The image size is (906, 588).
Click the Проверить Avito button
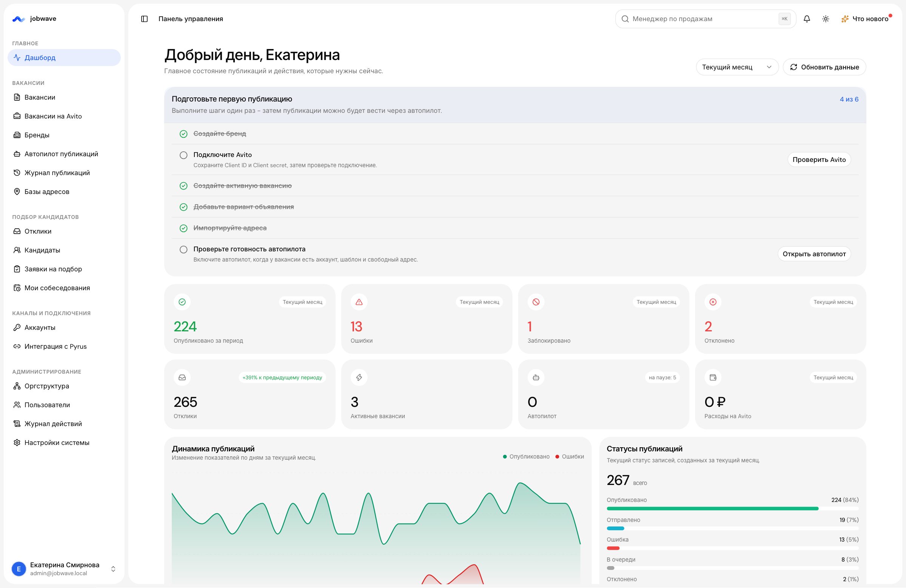click(x=819, y=160)
